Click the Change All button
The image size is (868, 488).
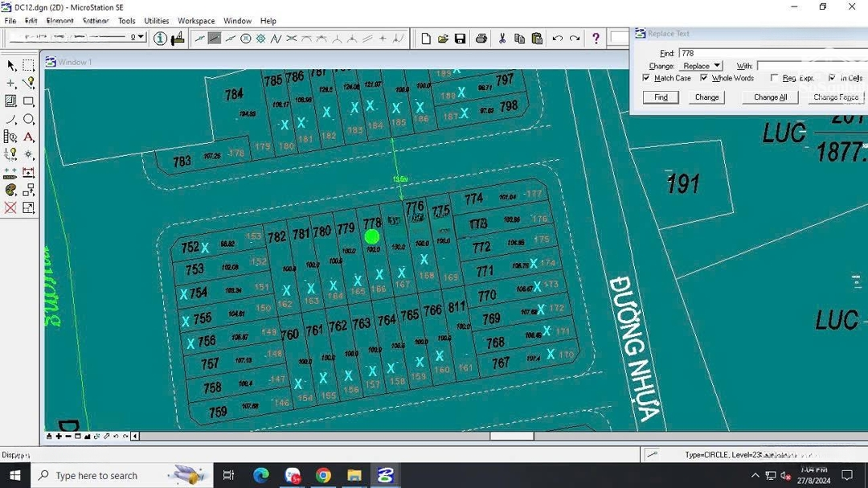tap(770, 97)
